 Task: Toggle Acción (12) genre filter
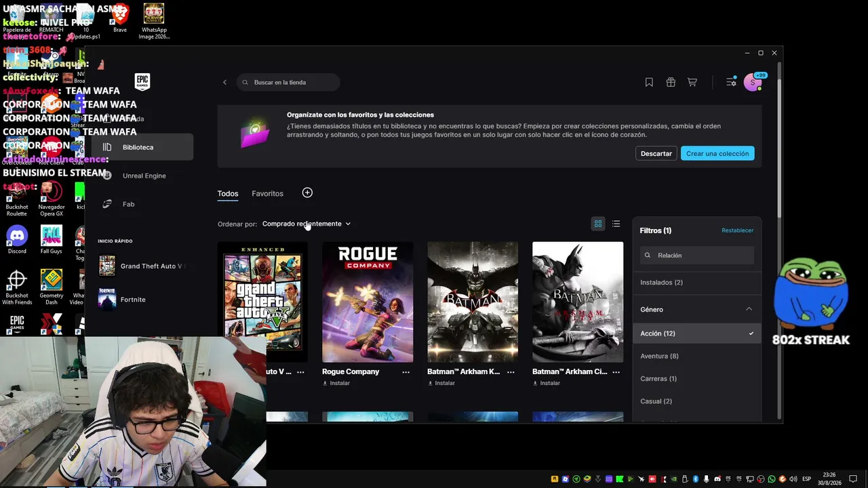click(697, 333)
